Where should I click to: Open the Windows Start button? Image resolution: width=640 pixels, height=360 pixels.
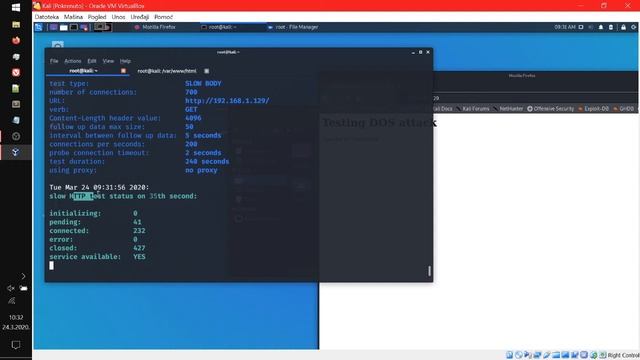pos(16,7)
